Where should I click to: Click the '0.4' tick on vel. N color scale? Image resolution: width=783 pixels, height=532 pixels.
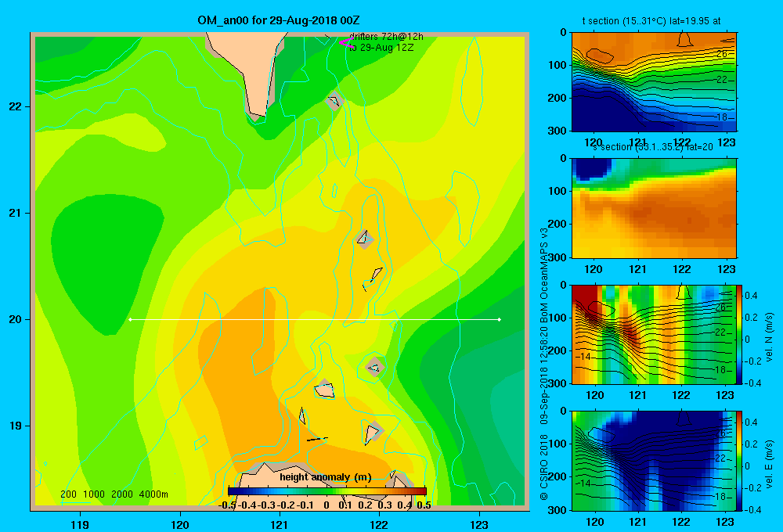pyautogui.click(x=751, y=296)
